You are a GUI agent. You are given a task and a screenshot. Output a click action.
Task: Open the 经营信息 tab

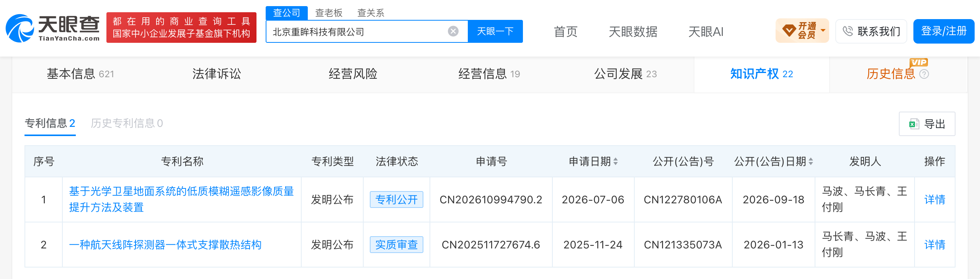tap(489, 74)
